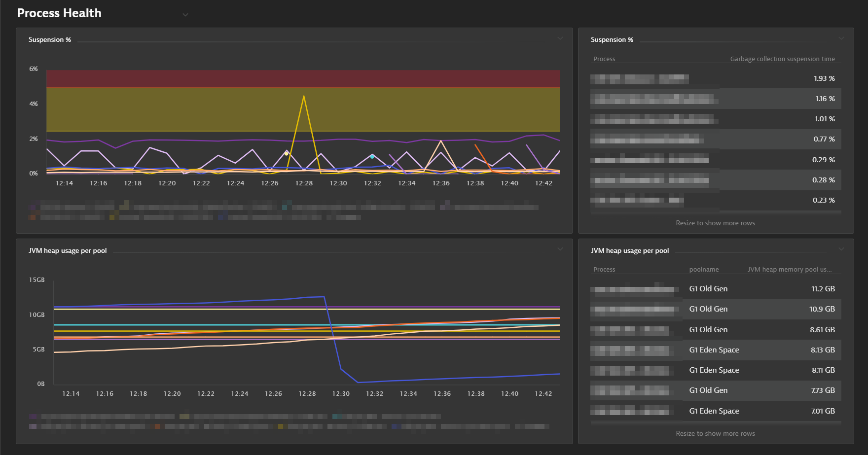Click the 8.11 GB heap value
The width and height of the screenshot is (868, 455).
click(823, 370)
